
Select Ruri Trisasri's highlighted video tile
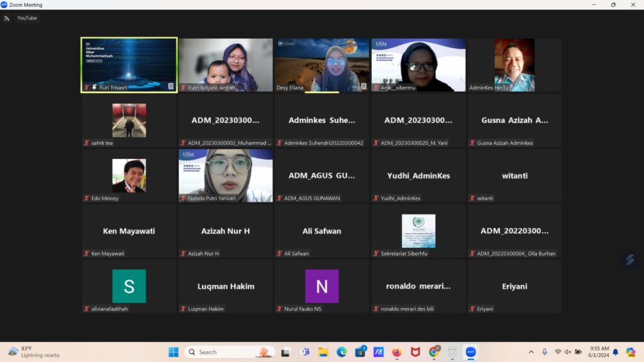pos(129,65)
